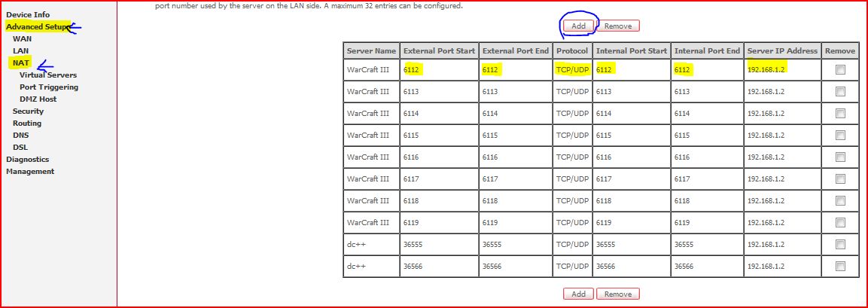Click TCP/UDP protocol in the 6116 row
868x308 pixels.
[572, 157]
